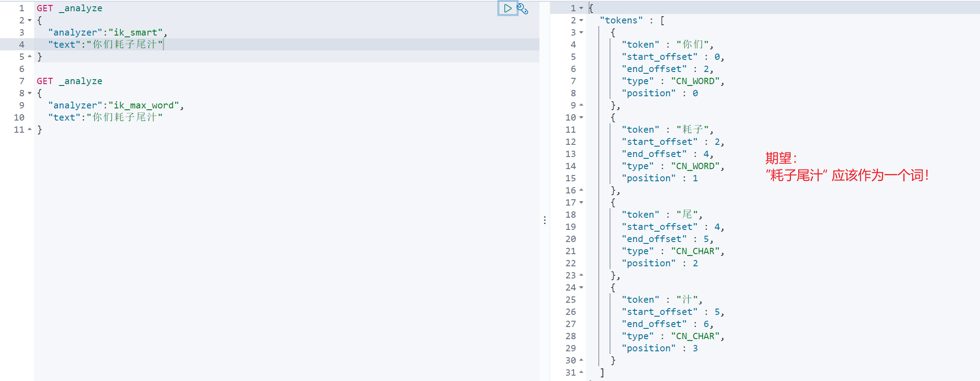Click fold arrow at response line 30
This screenshot has width=980, height=381.
pyautogui.click(x=581, y=360)
